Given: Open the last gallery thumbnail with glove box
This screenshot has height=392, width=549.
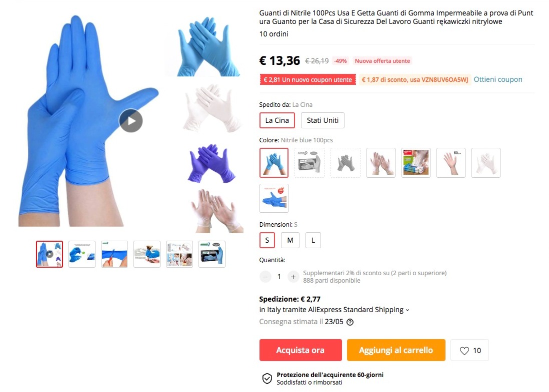Looking at the screenshot, I should pyautogui.click(x=212, y=254).
